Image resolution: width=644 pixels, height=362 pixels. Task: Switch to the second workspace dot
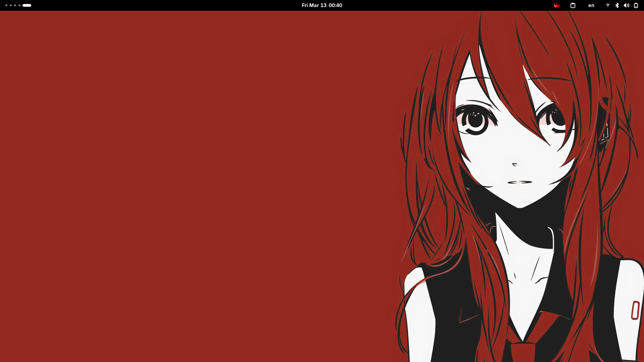[11, 5]
